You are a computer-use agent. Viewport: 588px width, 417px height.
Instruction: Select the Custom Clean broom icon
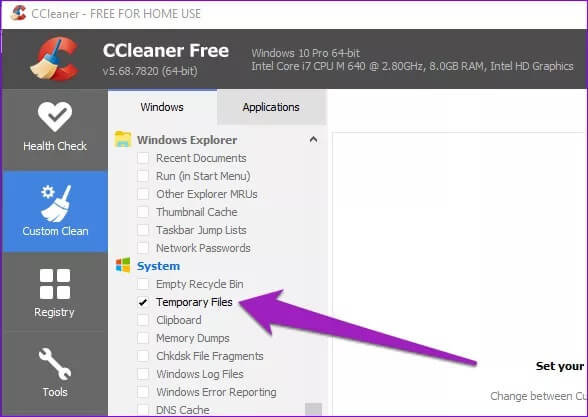56,203
